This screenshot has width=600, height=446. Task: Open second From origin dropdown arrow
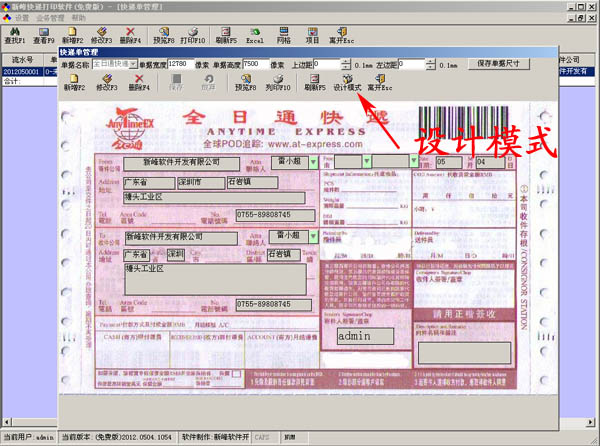414,161
